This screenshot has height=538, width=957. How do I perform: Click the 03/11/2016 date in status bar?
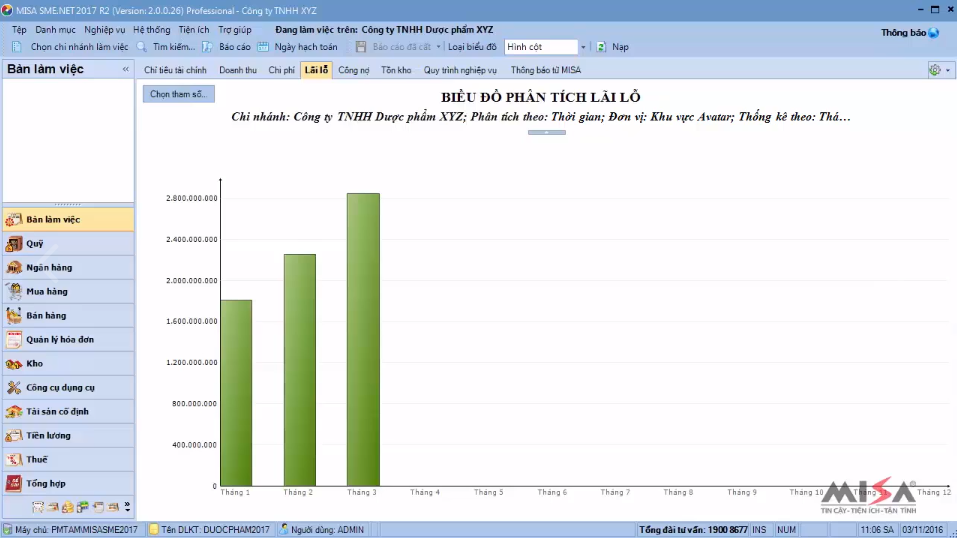923,530
